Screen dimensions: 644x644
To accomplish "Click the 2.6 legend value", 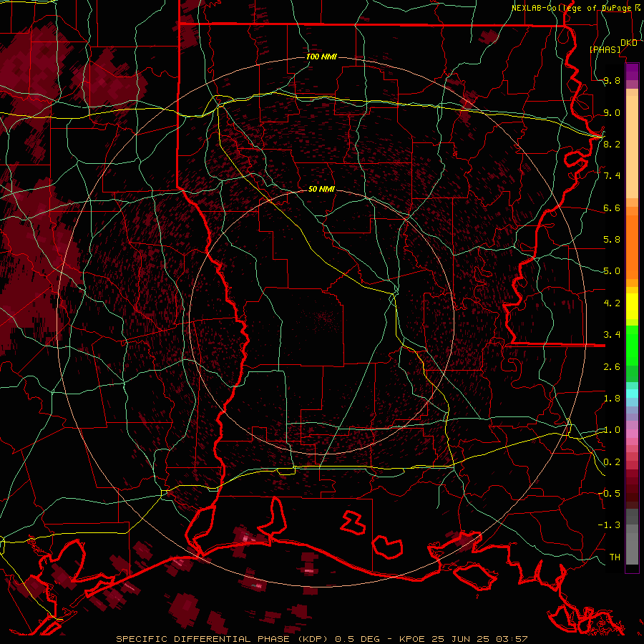I will pos(612,366).
